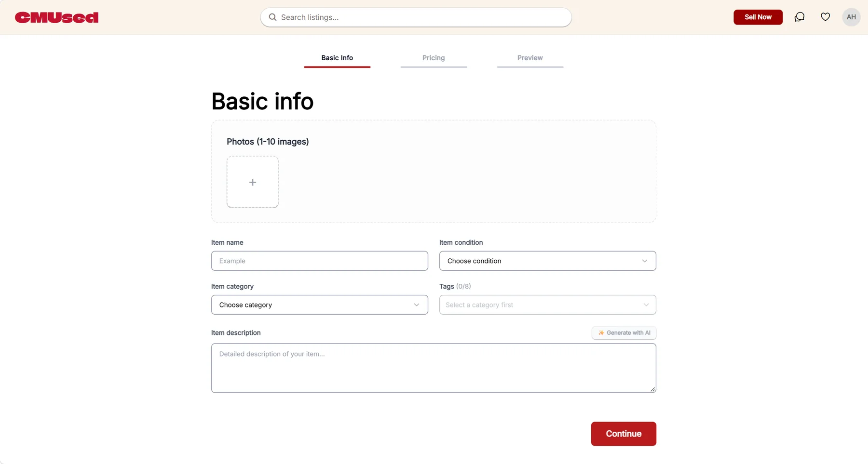The height and width of the screenshot is (464, 868).
Task: Switch to the Basic Info step
Action: click(x=337, y=60)
